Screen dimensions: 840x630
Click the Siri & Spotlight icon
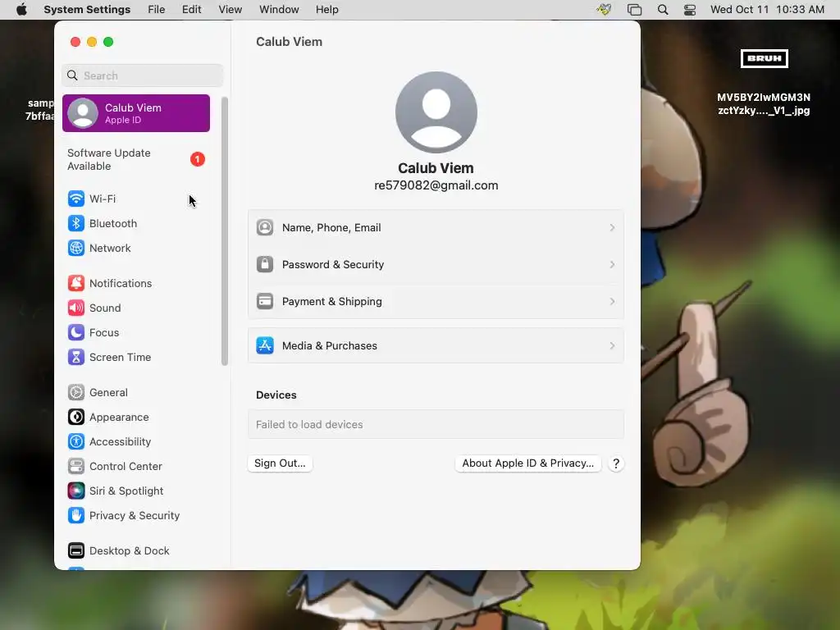click(76, 491)
